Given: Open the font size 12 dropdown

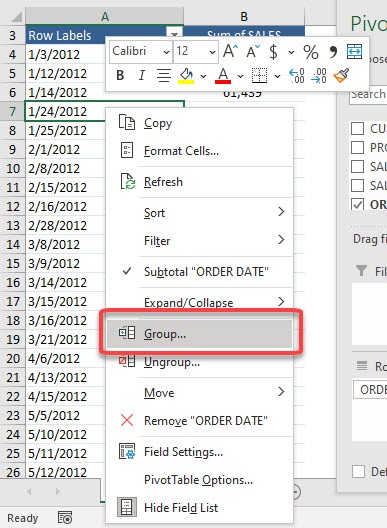Looking at the screenshot, I should click(212, 52).
